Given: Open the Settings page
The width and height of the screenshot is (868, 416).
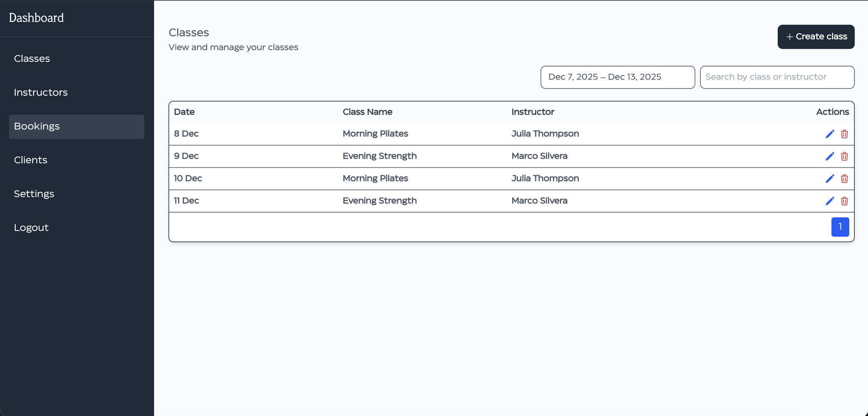Looking at the screenshot, I should coord(34,194).
